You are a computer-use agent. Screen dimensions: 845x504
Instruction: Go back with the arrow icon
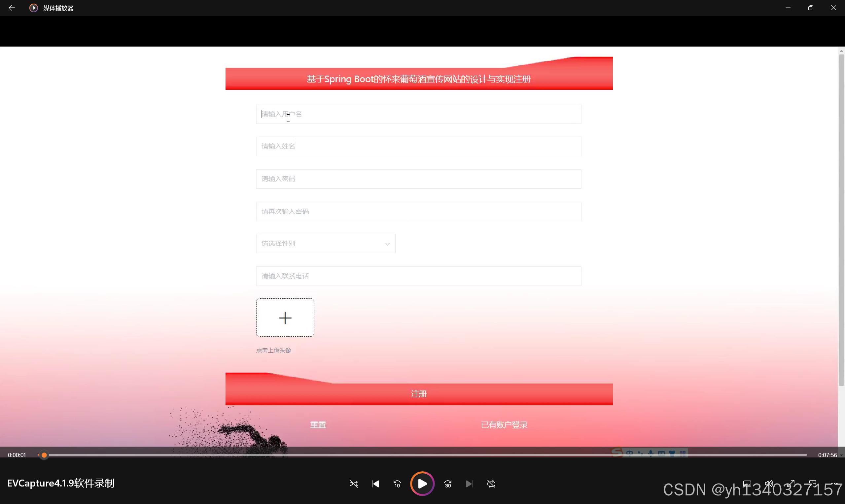[x=12, y=8]
